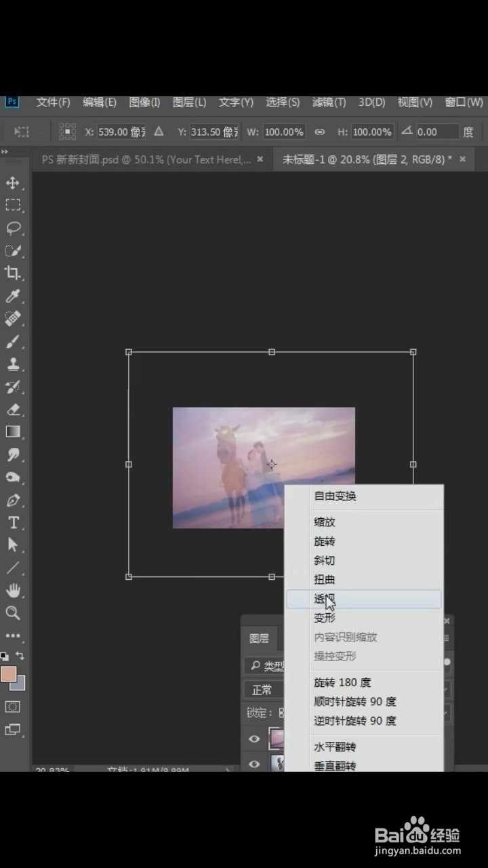Open the layer fill dropdown arrow

click(x=447, y=713)
